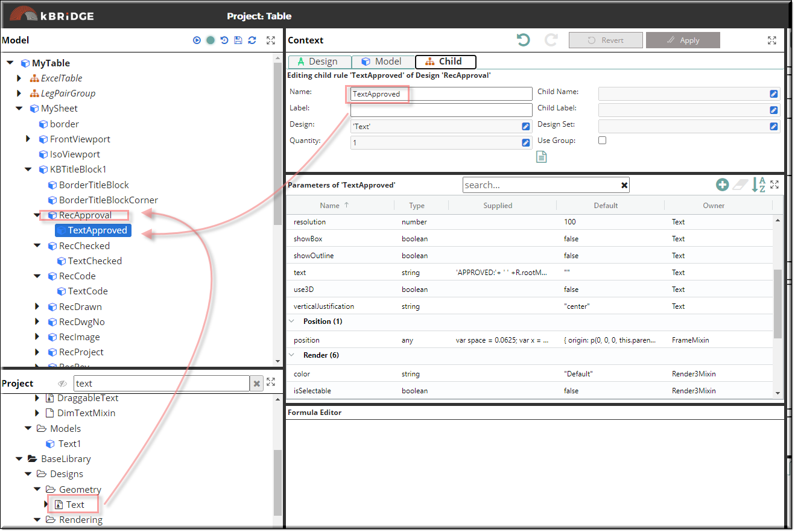Edit the Child Name formula
Image resolution: width=795 pixels, height=532 pixels.
coord(774,94)
